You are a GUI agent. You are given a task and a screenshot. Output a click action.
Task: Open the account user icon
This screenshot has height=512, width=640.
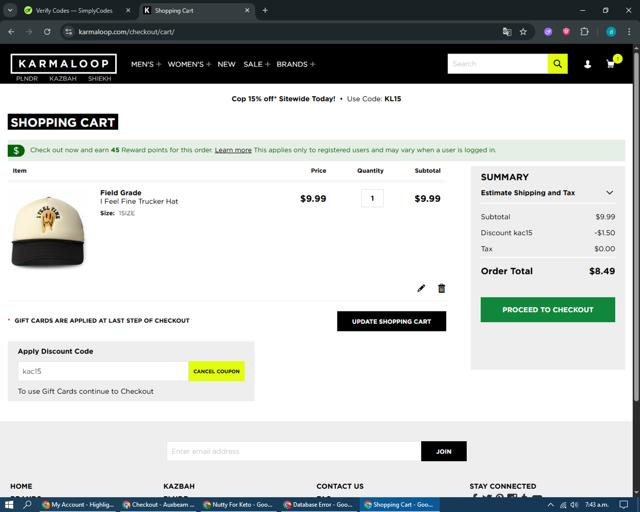click(x=587, y=64)
